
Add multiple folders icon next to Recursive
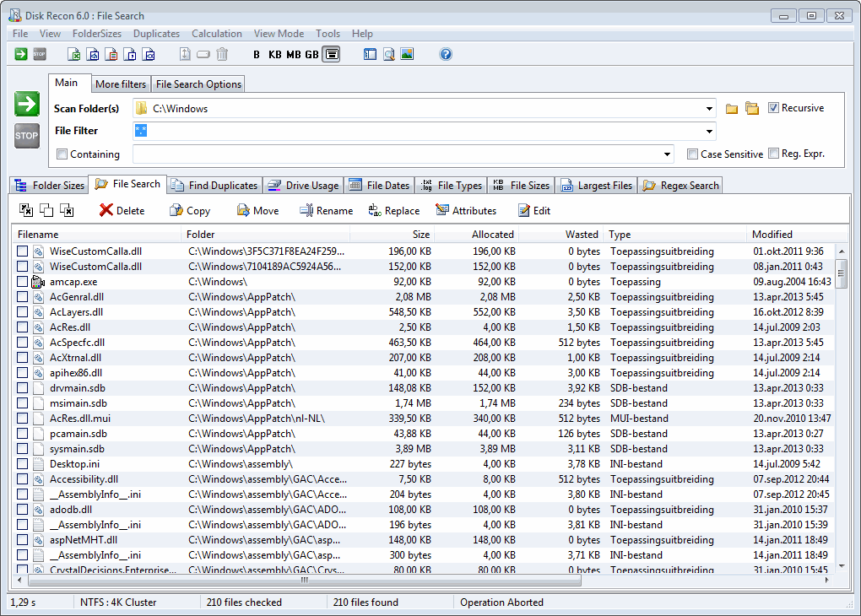click(x=752, y=109)
